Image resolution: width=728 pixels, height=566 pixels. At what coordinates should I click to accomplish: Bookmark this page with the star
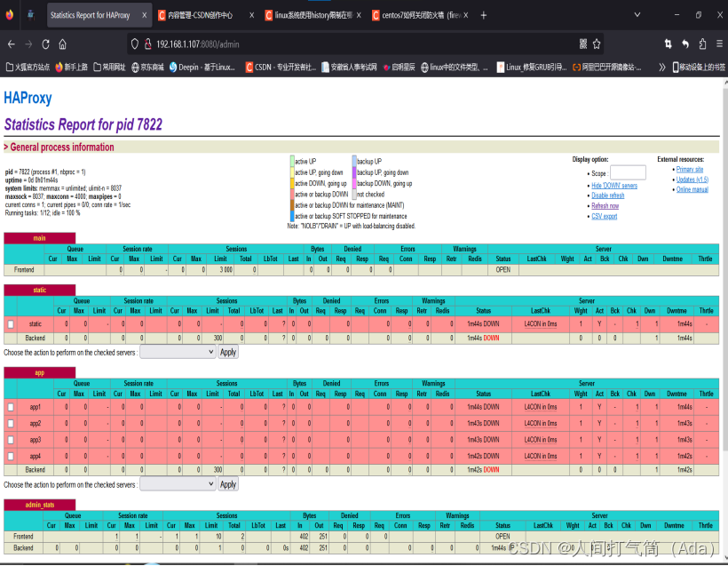coord(597,44)
